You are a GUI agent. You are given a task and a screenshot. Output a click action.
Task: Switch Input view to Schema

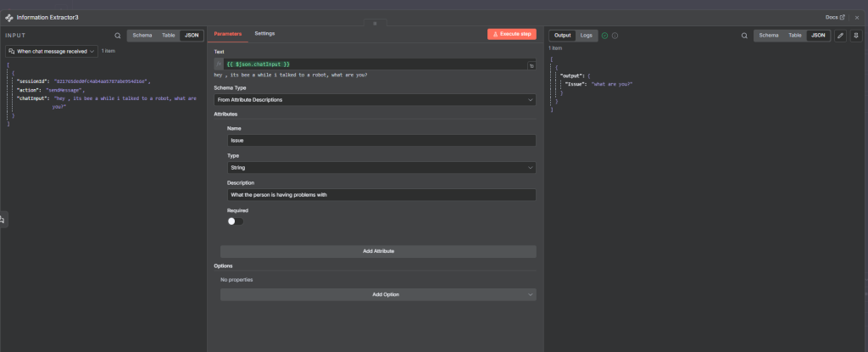coord(142,36)
